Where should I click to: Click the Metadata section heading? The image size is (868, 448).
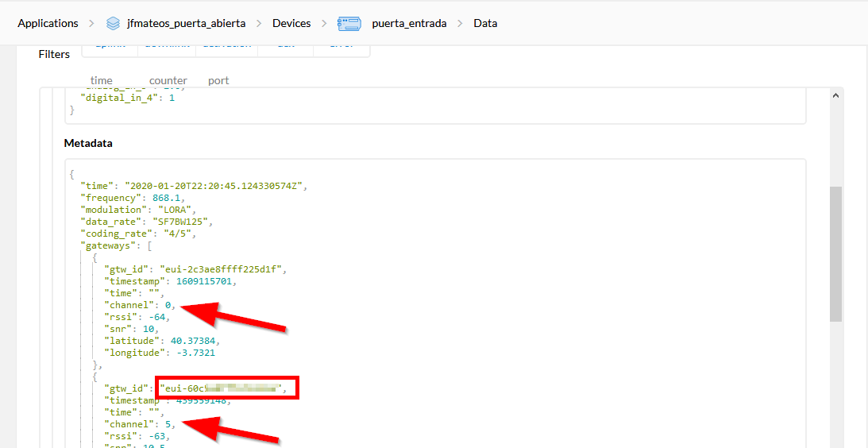click(x=88, y=144)
